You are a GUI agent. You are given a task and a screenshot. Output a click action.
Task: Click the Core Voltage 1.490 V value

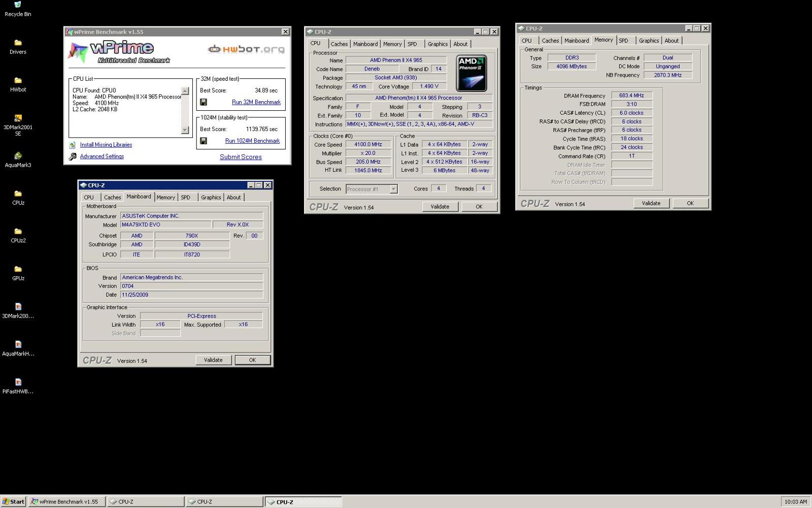429,86
